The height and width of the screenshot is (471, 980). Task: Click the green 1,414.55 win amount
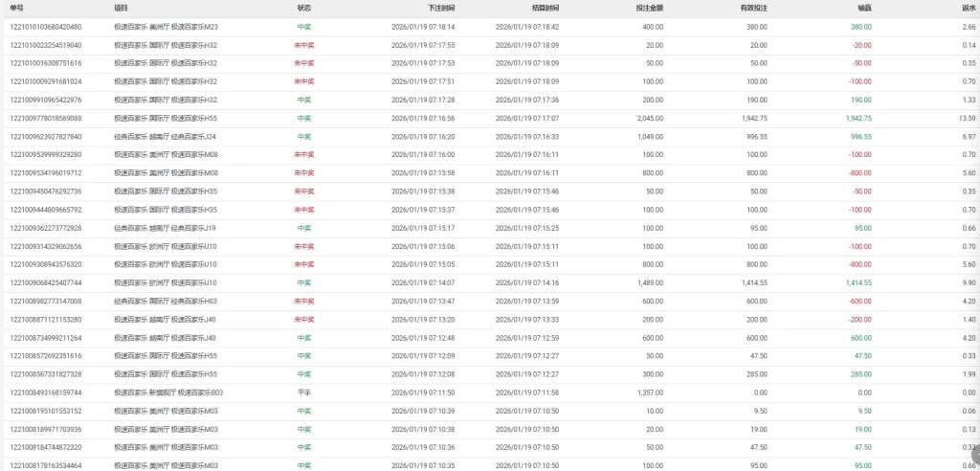coord(858,283)
